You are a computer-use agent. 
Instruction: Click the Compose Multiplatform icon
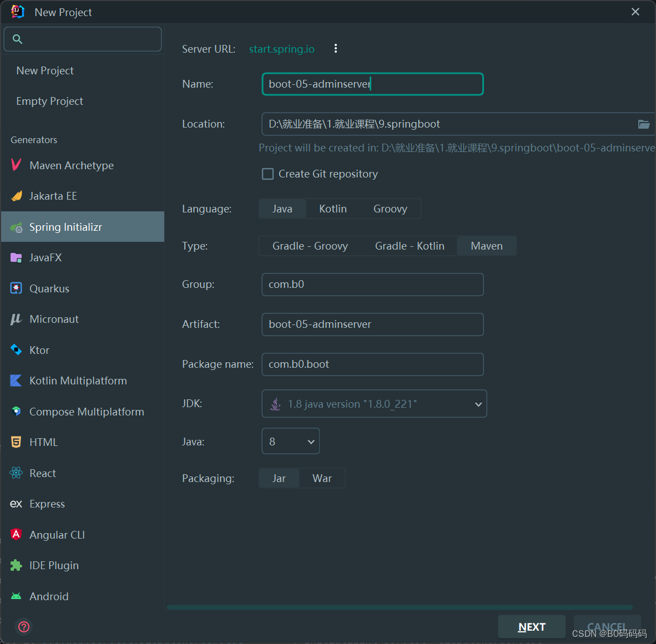click(x=16, y=412)
